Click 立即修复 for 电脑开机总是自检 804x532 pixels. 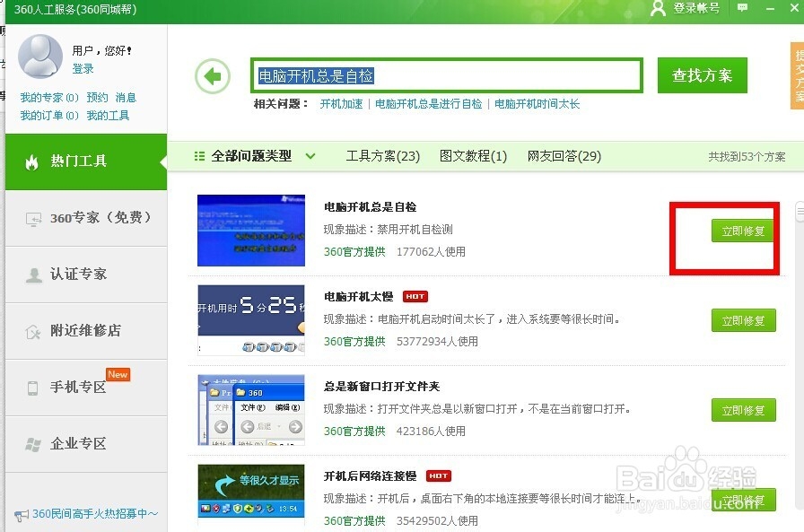(744, 231)
